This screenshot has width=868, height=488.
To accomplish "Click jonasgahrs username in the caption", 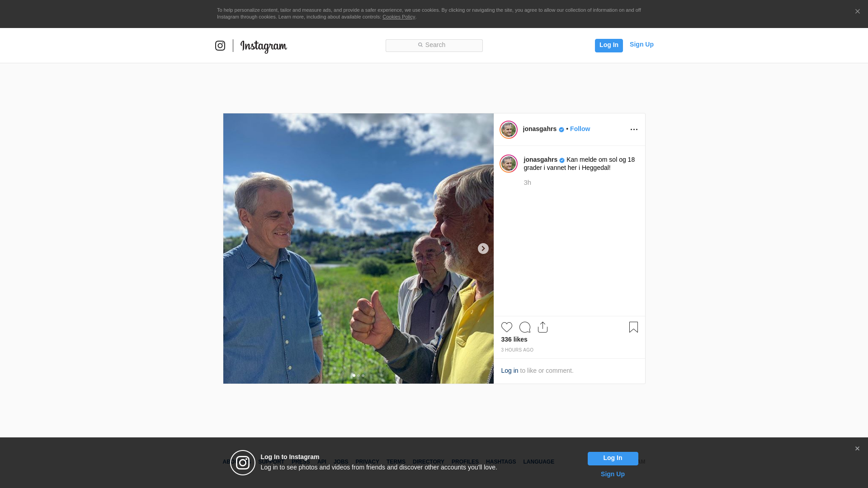I will pos(540,160).
